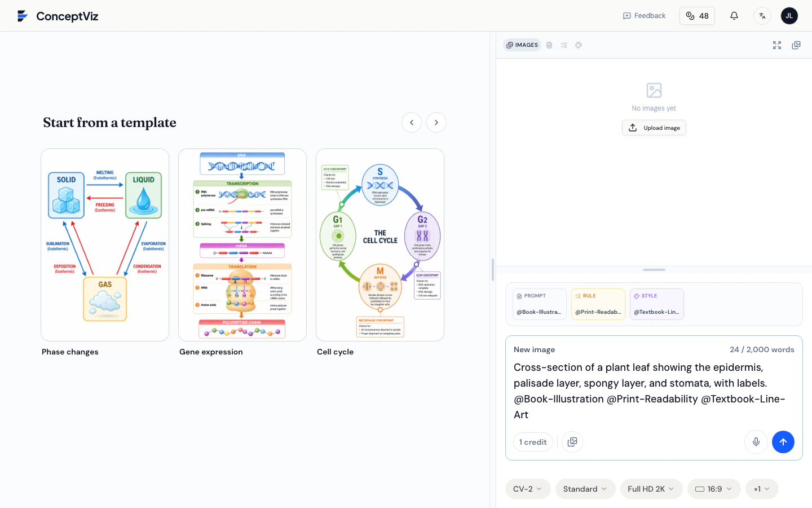The image size is (812, 508).
Task: Change the 16:9 aspect ratio dropdown
Action: pos(714,489)
